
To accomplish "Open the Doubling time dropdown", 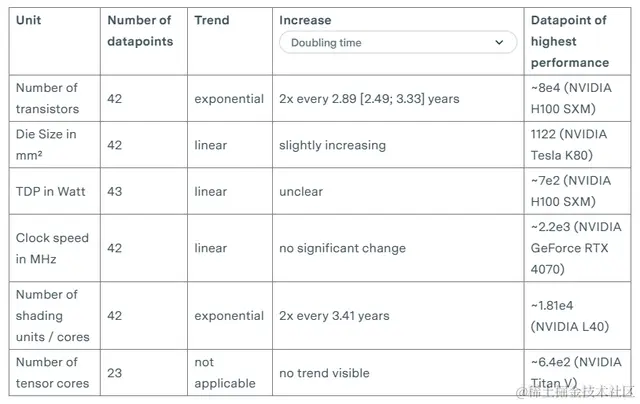I will point(397,43).
